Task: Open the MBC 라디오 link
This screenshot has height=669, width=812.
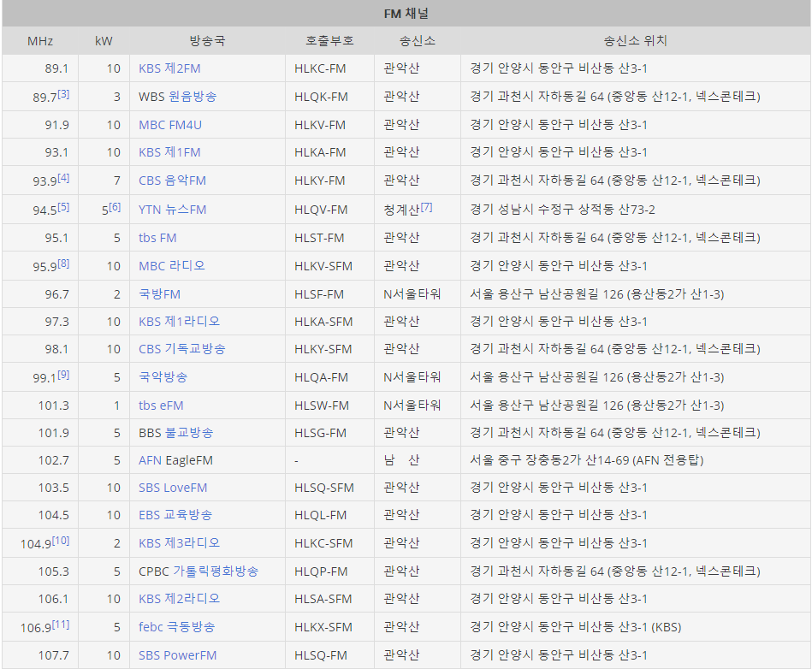Action: [171, 266]
